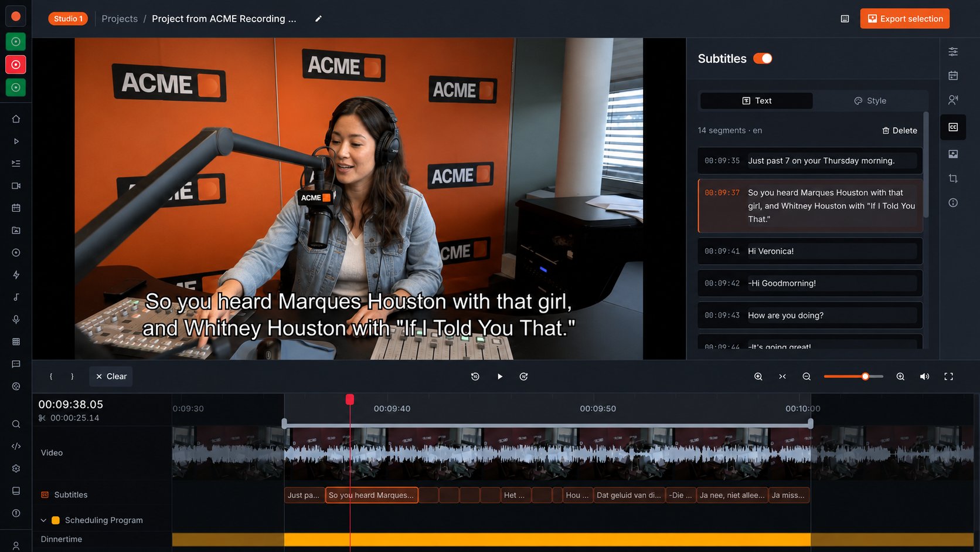Click the user profile icon at the bottom left
The height and width of the screenshot is (552, 980).
pyautogui.click(x=16, y=546)
